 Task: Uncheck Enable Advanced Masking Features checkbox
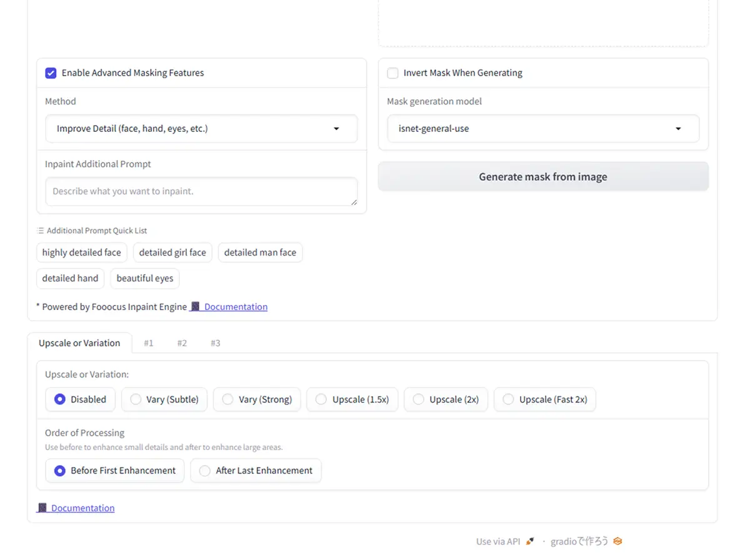click(x=51, y=73)
